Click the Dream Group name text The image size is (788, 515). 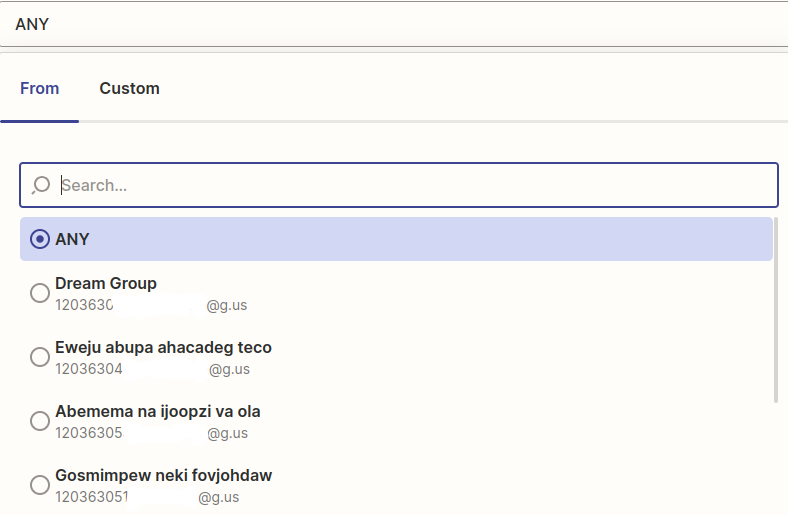pos(106,283)
